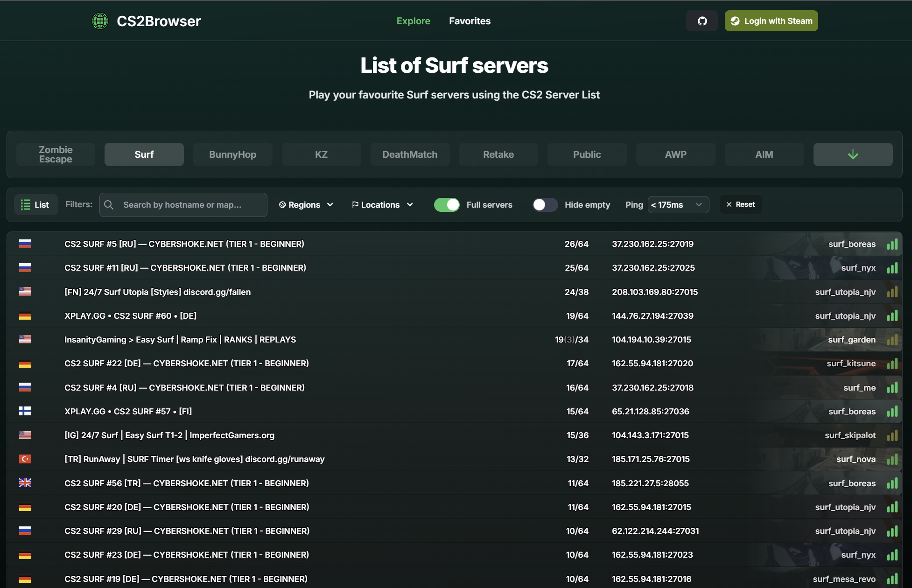Select the DeathMatch category tab

pos(410,154)
